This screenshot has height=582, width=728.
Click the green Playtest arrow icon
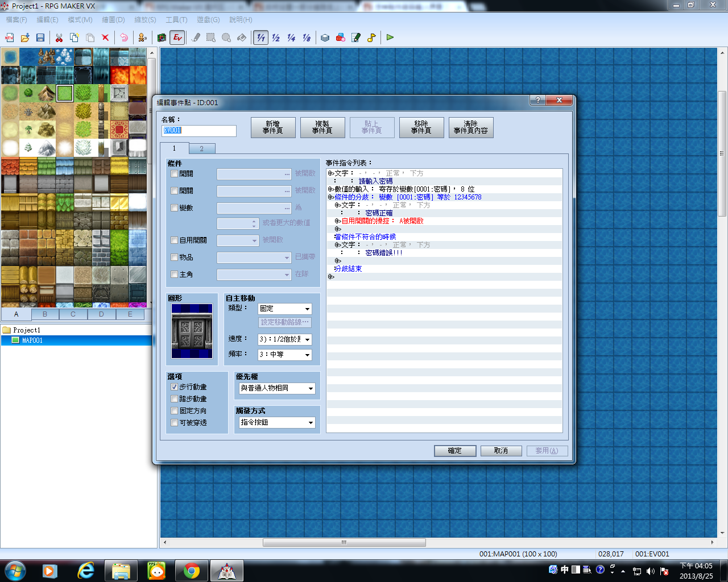[x=390, y=38]
